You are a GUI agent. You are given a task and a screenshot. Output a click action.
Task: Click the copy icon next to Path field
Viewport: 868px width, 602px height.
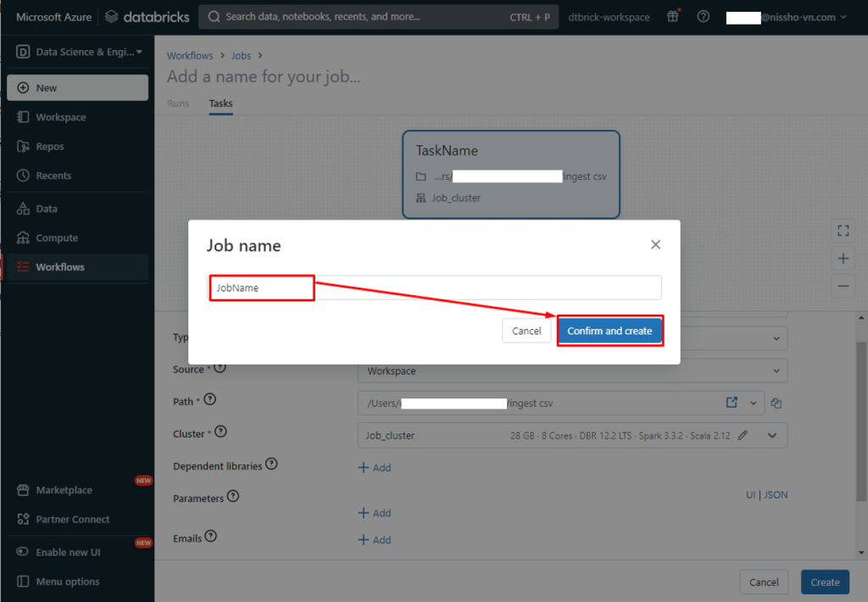[x=776, y=404]
